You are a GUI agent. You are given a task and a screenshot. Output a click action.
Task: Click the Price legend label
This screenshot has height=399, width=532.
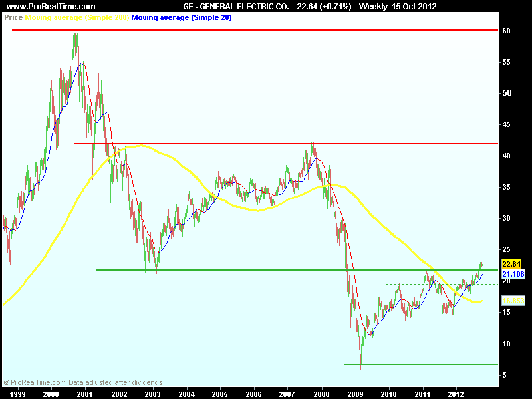tap(13, 17)
